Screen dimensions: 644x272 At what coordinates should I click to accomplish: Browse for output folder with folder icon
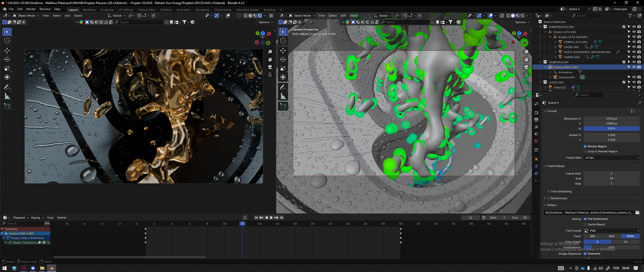click(x=637, y=213)
